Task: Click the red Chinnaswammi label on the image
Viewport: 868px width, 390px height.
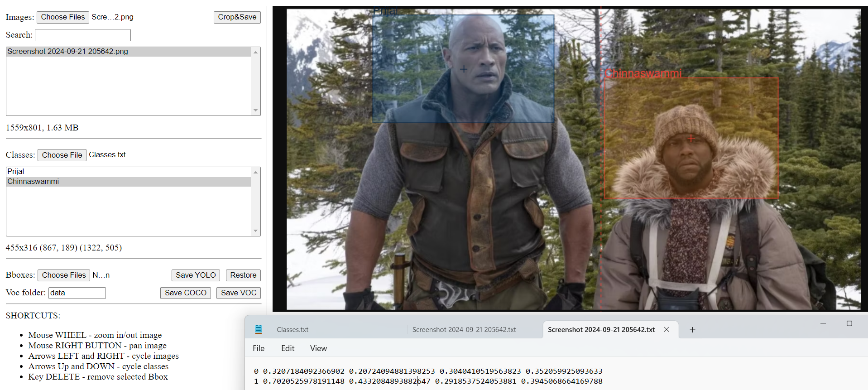Action: coord(643,73)
